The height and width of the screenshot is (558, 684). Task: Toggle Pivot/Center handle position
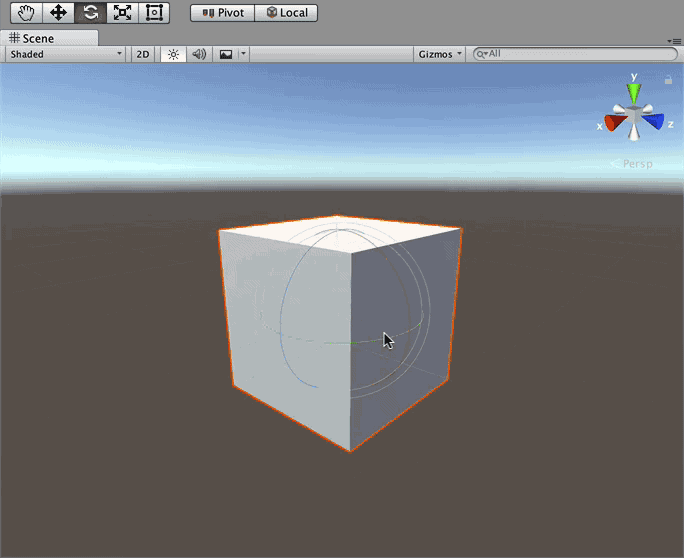pyautogui.click(x=222, y=13)
